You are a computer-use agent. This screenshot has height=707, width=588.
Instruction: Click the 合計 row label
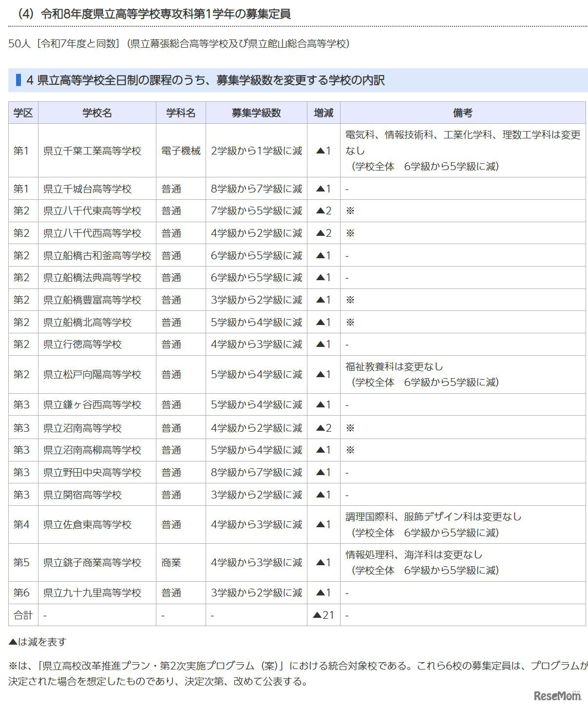pos(22,615)
